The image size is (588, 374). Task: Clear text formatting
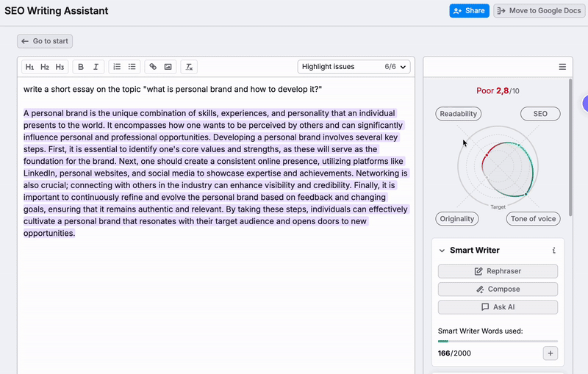point(189,67)
